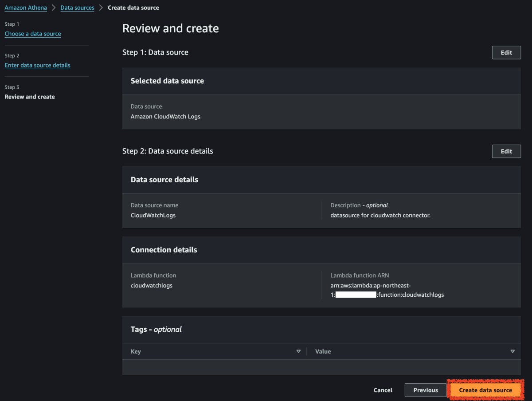Image resolution: width=532 pixels, height=401 pixels.
Task: Click the Data source details panel heading
Action: pyautogui.click(x=164, y=180)
